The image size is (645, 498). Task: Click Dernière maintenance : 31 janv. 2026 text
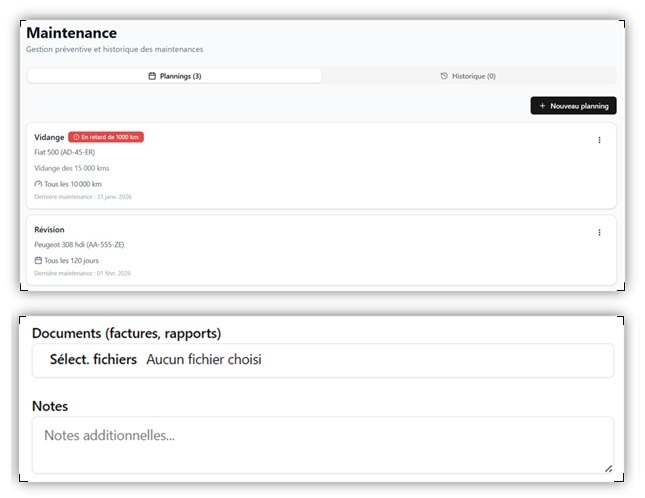tap(83, 197)
